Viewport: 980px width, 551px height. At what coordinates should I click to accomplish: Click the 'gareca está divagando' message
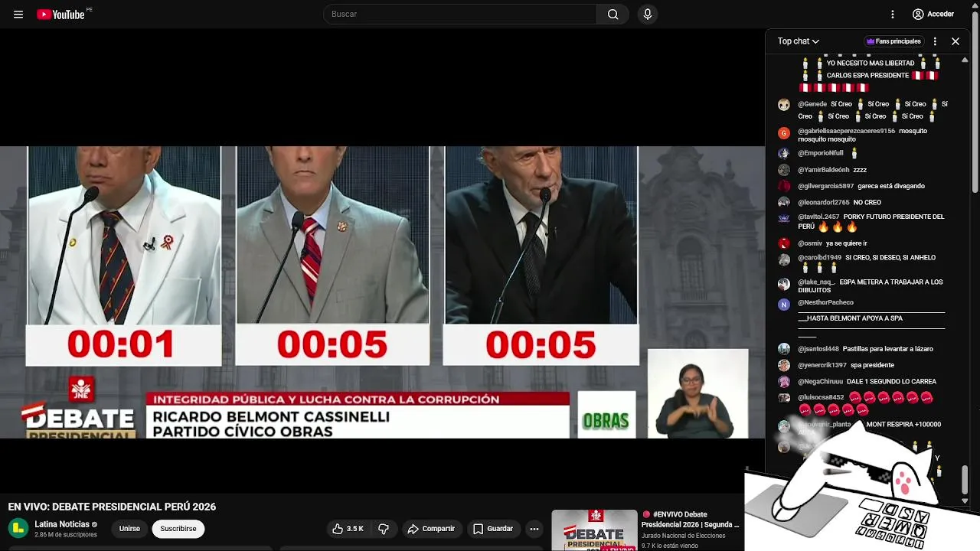[891, 186]
